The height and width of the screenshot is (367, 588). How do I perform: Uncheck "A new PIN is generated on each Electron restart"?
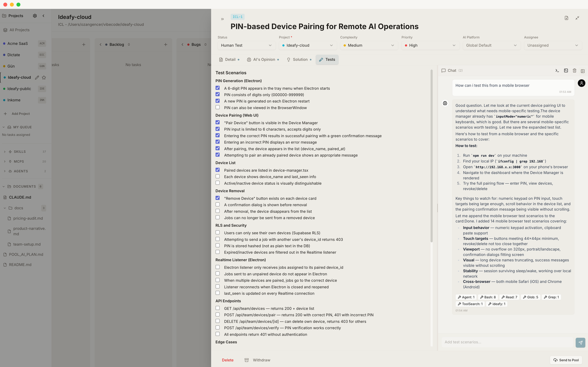[x=218, y=101]
